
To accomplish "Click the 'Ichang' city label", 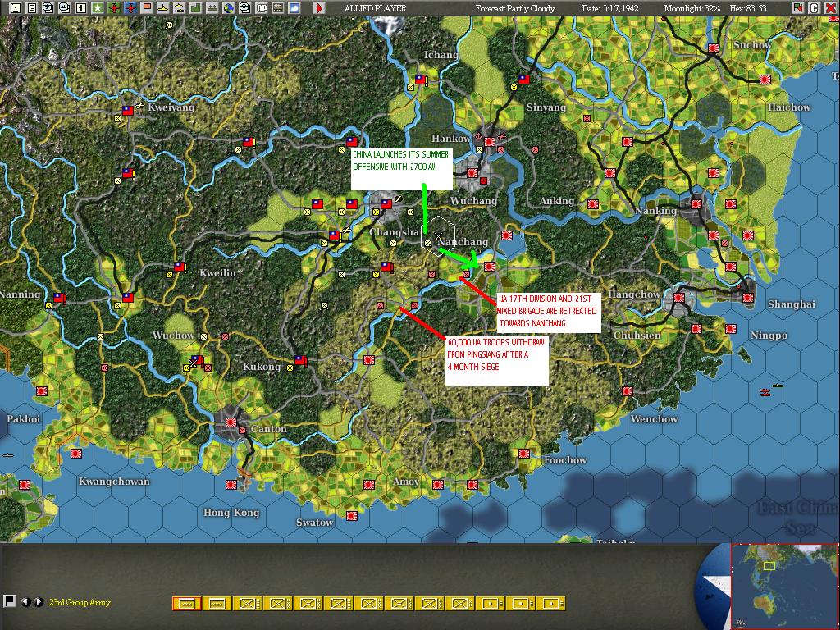I will (x=441, y=55).
